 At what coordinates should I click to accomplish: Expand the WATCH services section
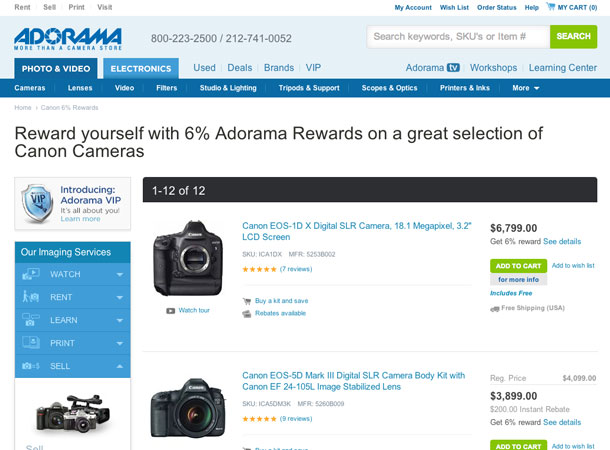coord(120,275)
